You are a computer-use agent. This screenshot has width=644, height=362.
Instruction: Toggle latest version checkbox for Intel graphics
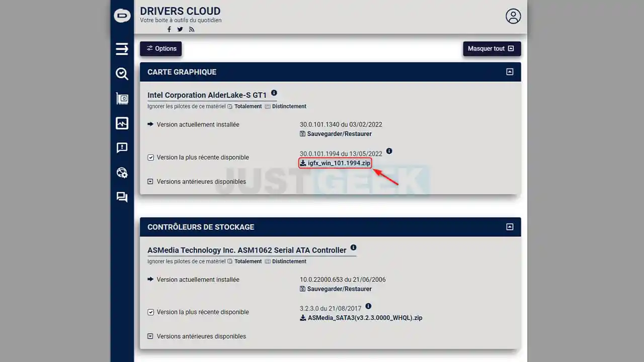click(150, 157)
